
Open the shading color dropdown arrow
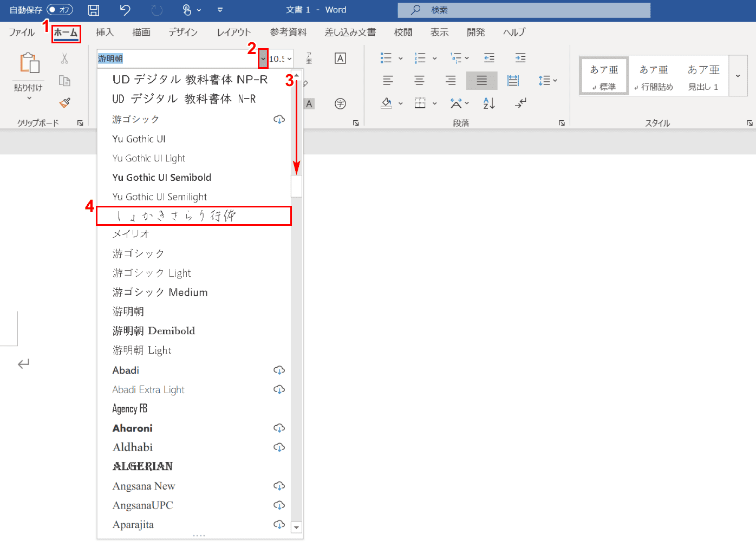coord(401,103)
